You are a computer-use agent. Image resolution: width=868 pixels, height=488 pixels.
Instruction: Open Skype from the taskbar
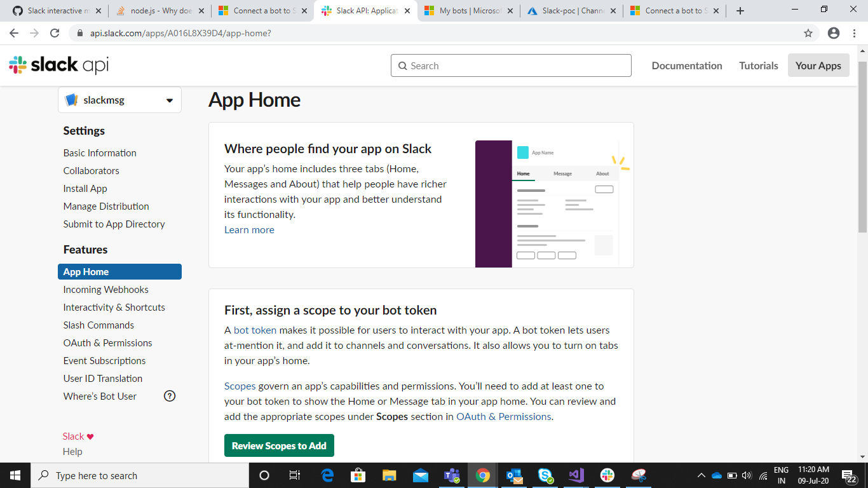pos(545,475)
